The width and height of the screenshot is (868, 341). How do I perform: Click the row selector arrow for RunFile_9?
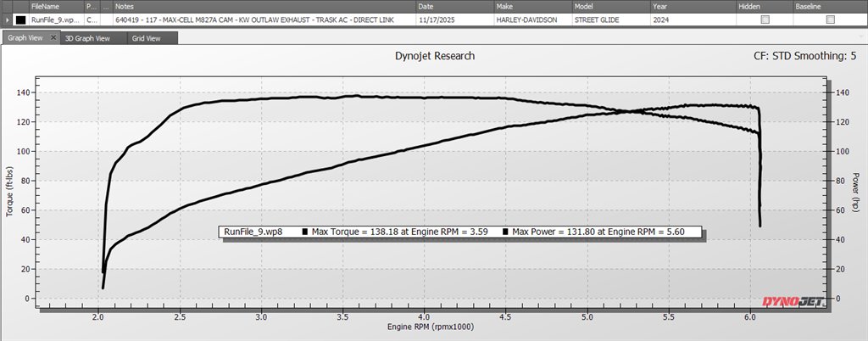tap(7, 20)
